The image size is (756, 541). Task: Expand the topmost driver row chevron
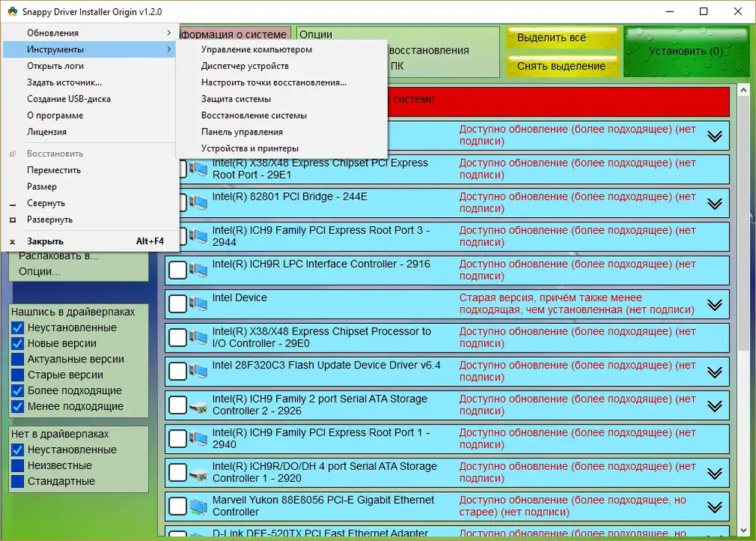[x=714, y=136]
